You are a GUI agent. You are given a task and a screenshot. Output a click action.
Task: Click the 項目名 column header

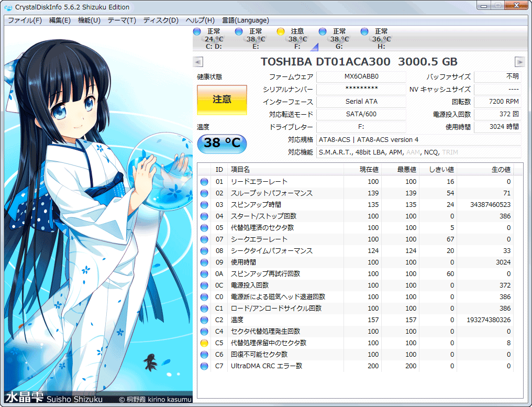pyautogui.click(x=286, y=169)
